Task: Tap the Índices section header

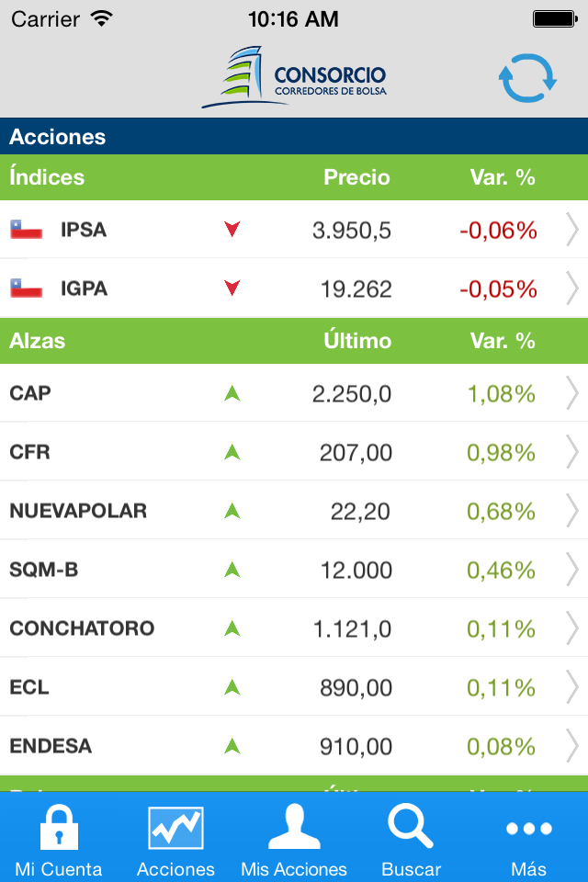Action: (x=47, y=177)
